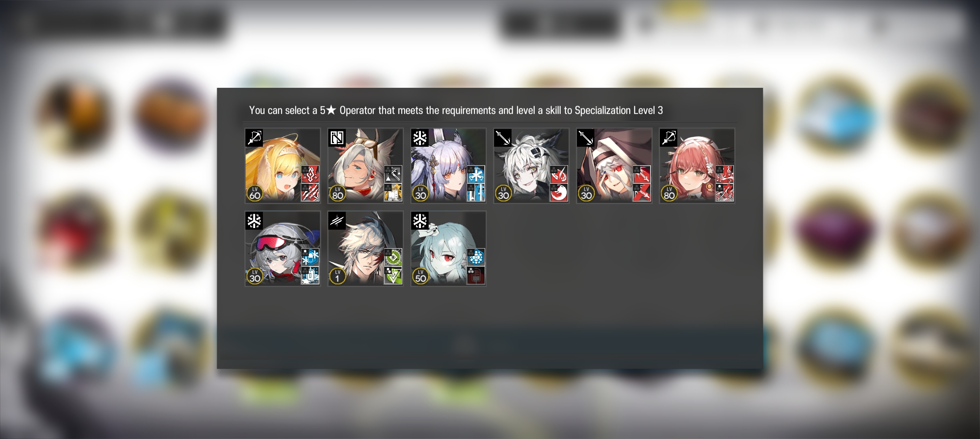Select the white-haired wolf-eared operator portrait
The image size is (980, 439).
pos(531,165)
